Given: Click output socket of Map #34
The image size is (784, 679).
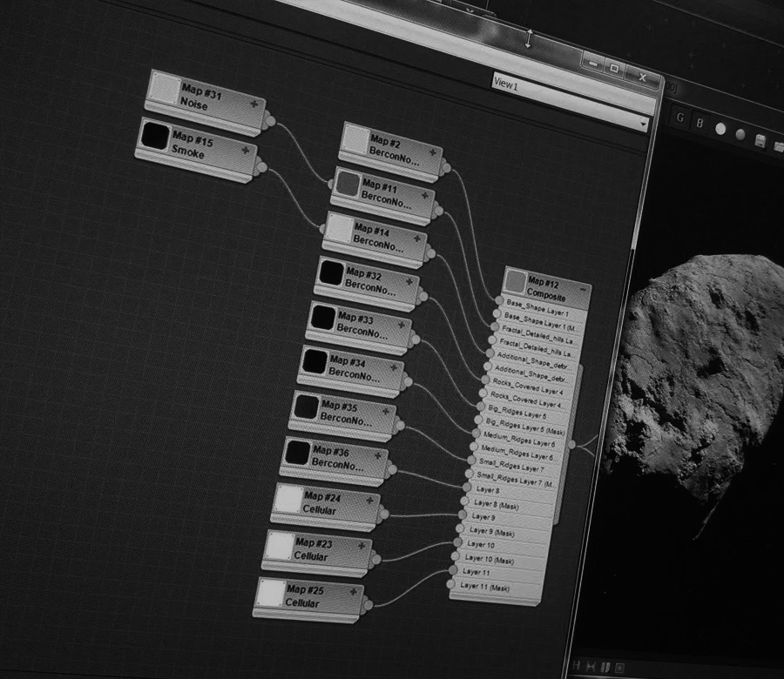Looking at the screenshot, I should (408, 382).
